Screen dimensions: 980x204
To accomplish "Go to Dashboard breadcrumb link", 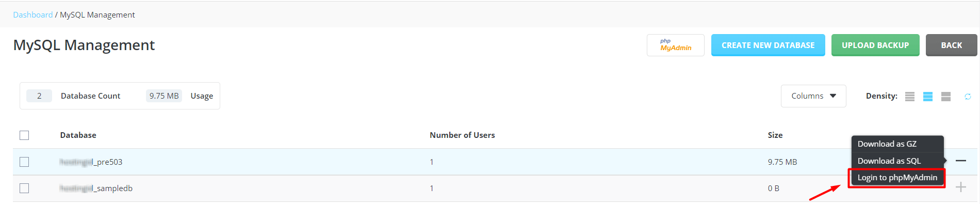I will pyautogui.click(x=33, y=15).
